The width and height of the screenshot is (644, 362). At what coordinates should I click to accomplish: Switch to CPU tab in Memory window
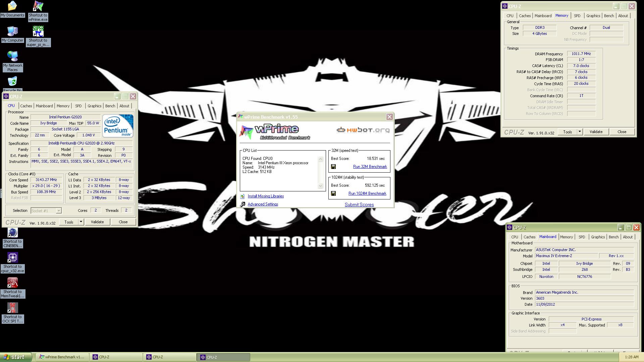[x=510, y=16]
